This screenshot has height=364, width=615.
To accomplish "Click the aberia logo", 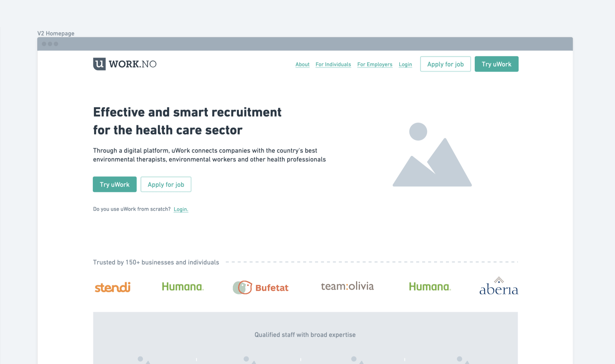I will click(499, 287).
